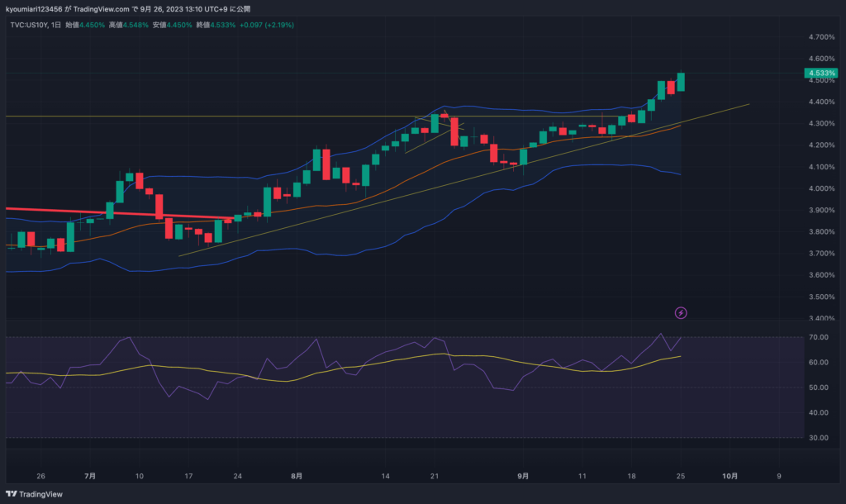Click the 60.00 RSI scale label
The width and height of the screenshot is (846, 504).
pyautogui.click(x=819, y=362)
